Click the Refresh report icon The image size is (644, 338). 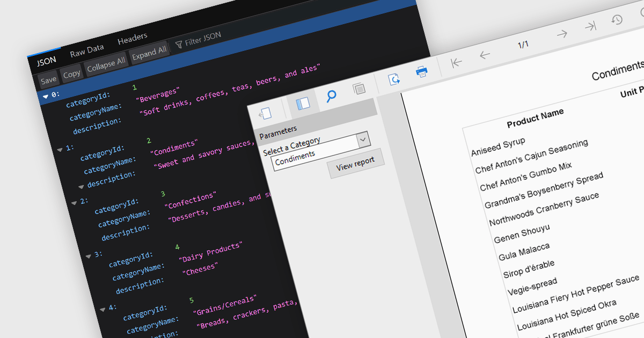(x=394, y=79)
